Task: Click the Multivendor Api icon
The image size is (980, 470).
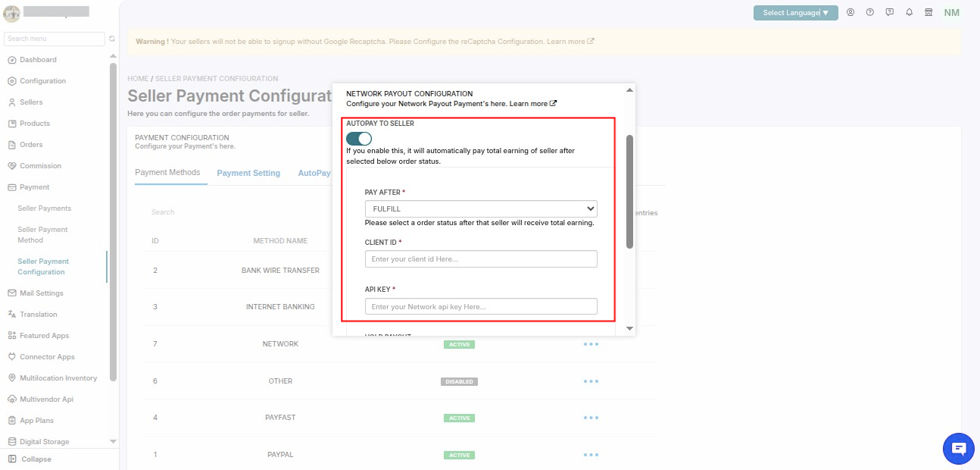Action: coord(12,399)
